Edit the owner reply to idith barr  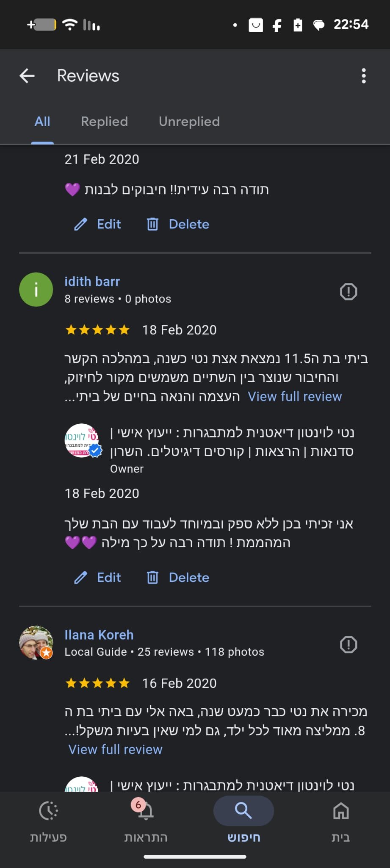click(x=98, y=577)
